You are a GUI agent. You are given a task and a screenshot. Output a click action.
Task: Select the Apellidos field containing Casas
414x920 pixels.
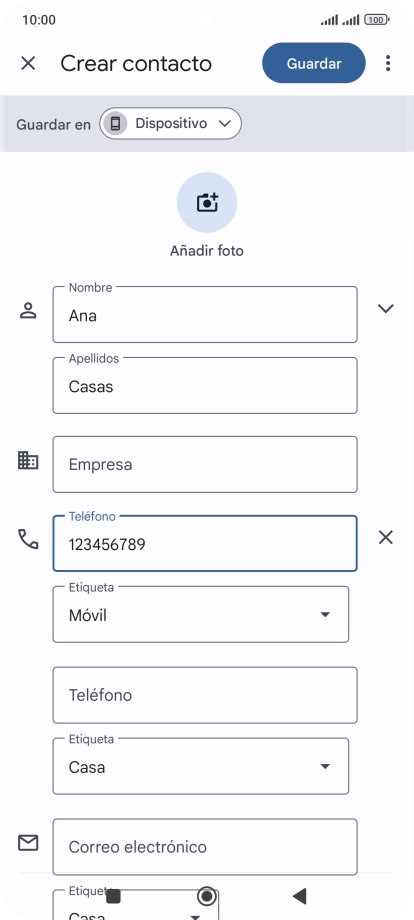205,385
